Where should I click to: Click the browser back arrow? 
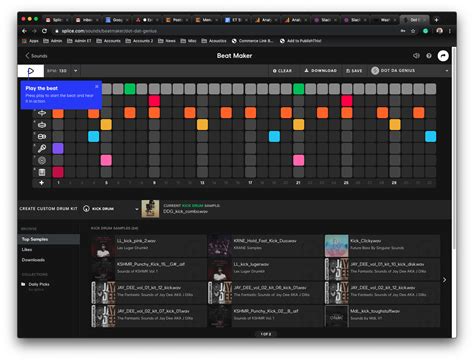(24, 31)
